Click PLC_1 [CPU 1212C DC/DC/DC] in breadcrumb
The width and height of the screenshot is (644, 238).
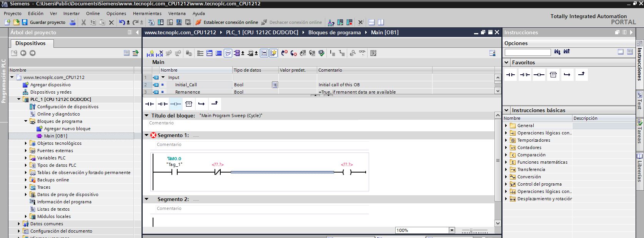pyautogui.click(x=262, y=32)
